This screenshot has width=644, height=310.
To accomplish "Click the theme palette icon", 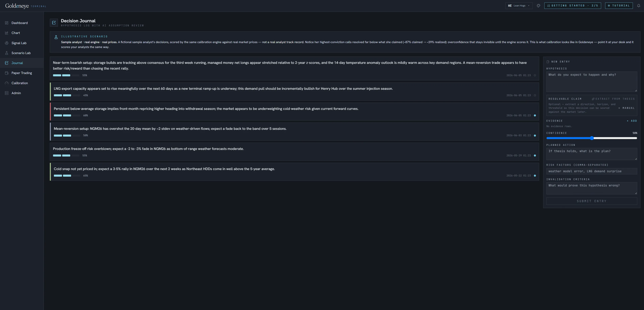I will click(538, 6).
